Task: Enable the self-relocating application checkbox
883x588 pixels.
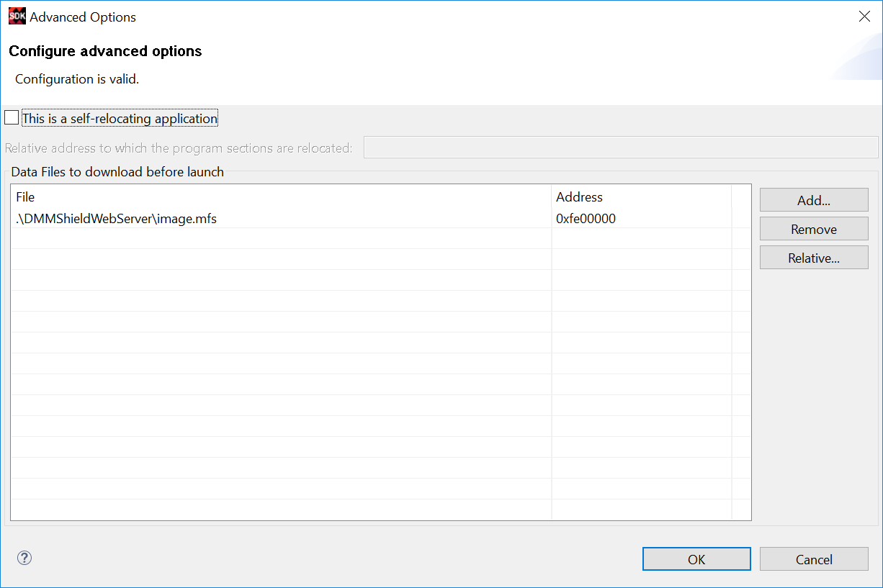Action: click(12, 117)
